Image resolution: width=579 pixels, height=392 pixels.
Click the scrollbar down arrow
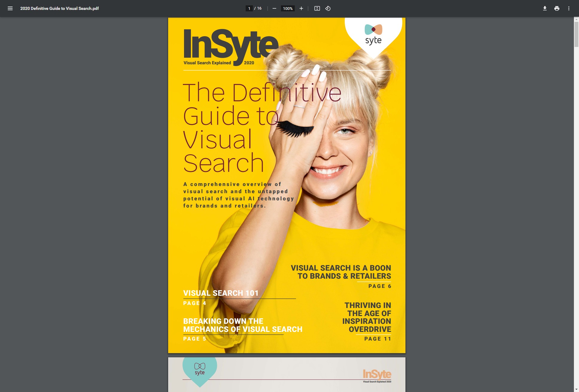(x=576, y=390)
